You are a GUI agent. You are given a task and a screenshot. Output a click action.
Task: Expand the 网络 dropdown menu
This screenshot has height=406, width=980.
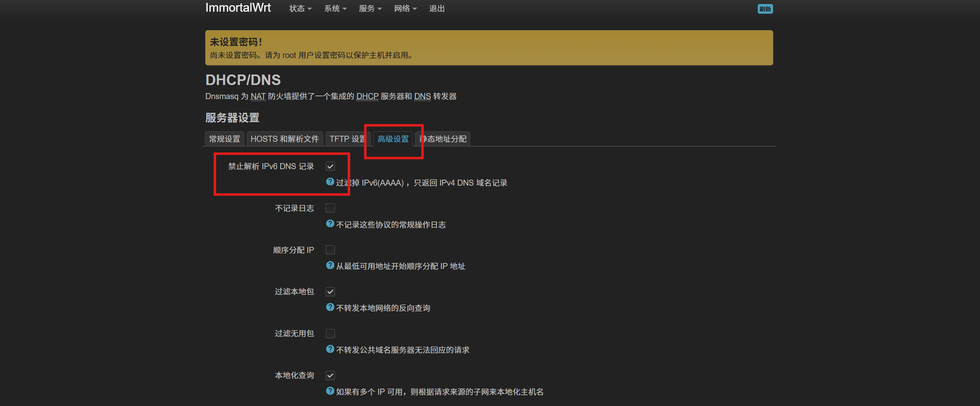pos(405,8)
